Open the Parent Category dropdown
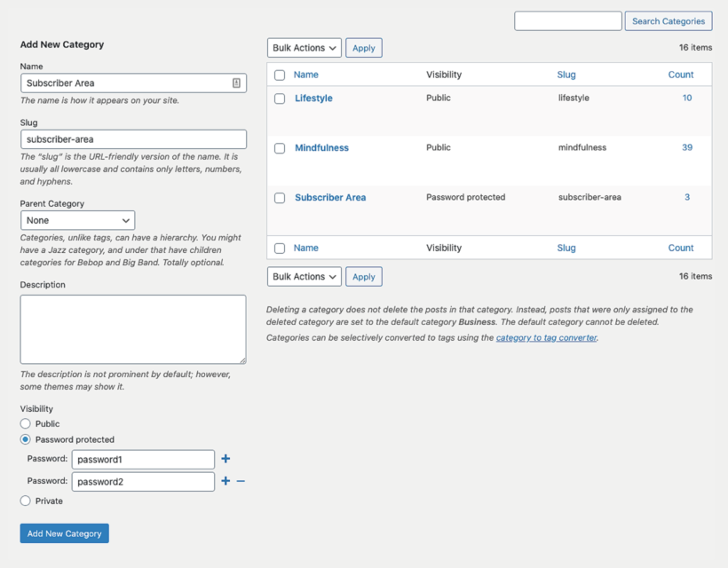The width and height of the screenshot is (728, 568). click(x=77, y=220)
